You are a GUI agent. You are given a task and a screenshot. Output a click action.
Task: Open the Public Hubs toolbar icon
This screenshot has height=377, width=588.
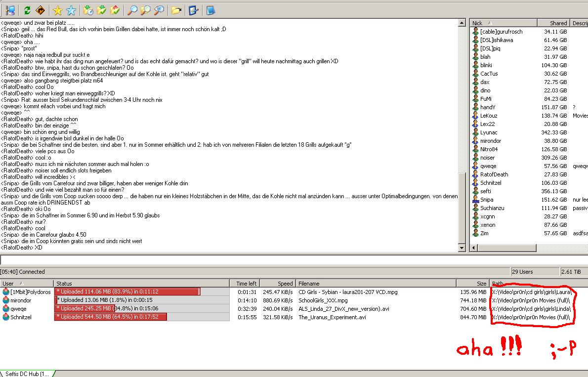[x=10, y=10]
